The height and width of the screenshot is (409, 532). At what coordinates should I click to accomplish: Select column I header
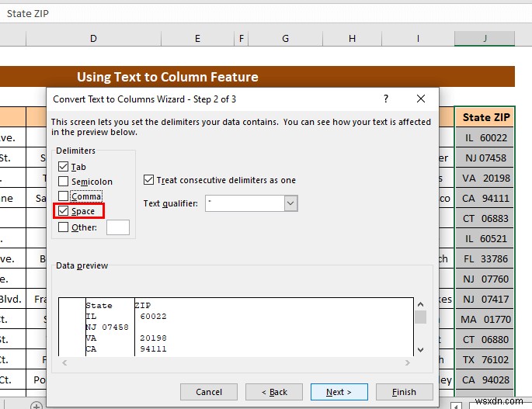(x=418, y=39)
